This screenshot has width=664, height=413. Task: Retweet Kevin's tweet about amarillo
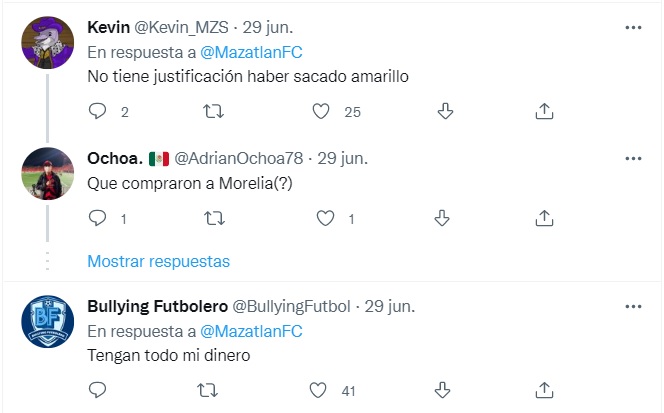click(x=211, y=112)
